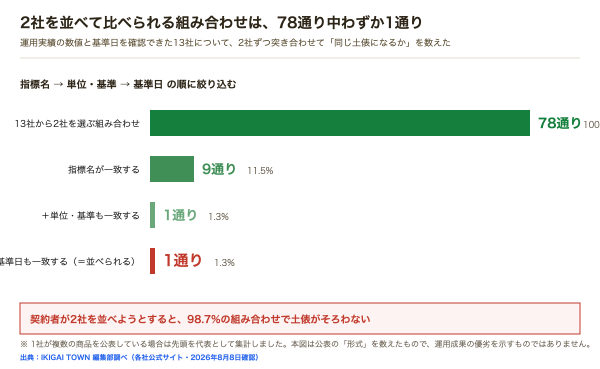The width and height of the screenshot is (600, 369).
Task: Click the thin light green bar
Action: coord(152,215)
